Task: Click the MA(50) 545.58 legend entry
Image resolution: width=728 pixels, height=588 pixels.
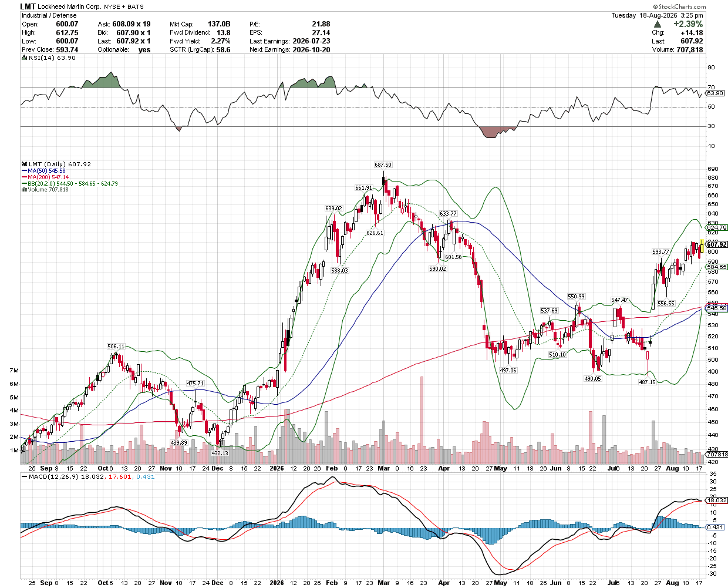Action: tap(43, 171)
